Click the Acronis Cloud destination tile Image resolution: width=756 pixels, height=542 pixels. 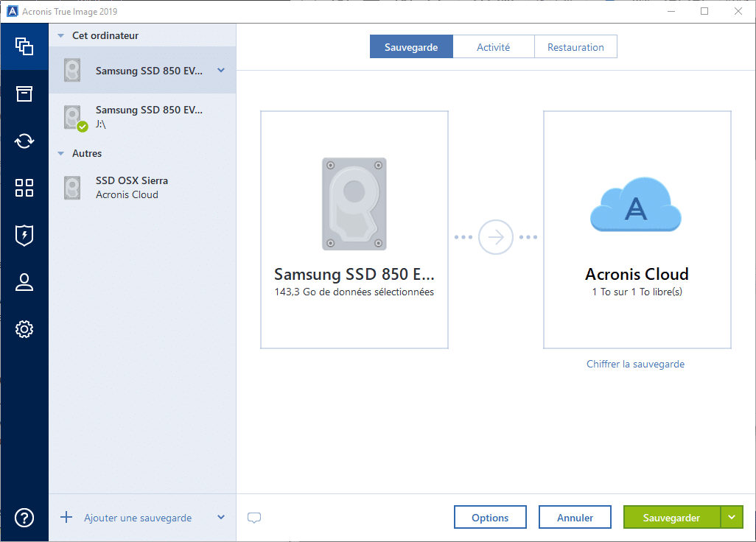(x=637, y=230)
